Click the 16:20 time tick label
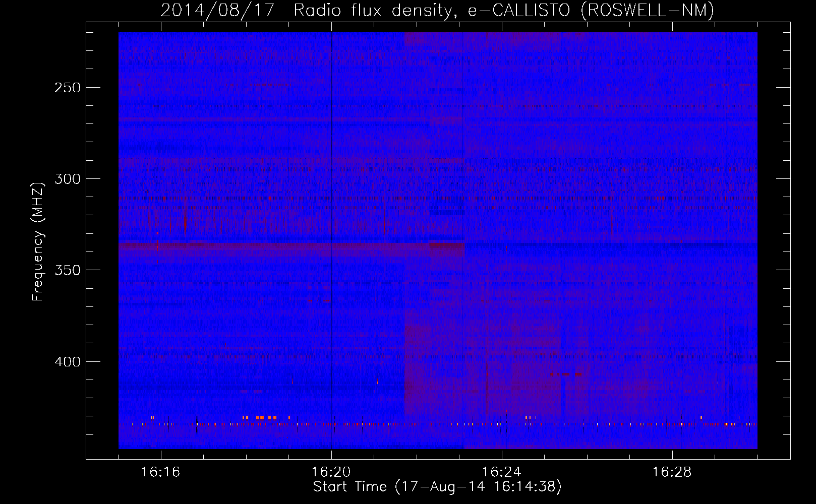 (331, 472)
